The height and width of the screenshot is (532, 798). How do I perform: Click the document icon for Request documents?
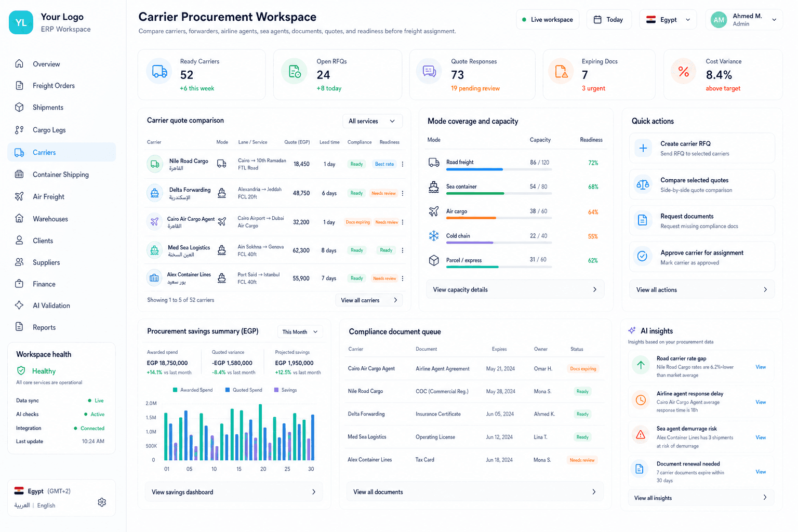tap(643, 220)
